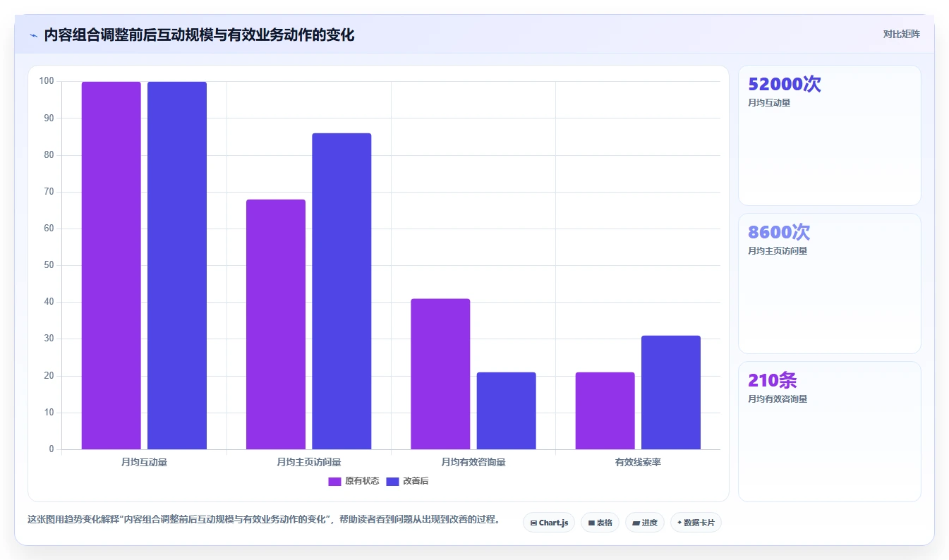
Task: Click the 有效线索率 x-axis label
Action: click(638, 463)
